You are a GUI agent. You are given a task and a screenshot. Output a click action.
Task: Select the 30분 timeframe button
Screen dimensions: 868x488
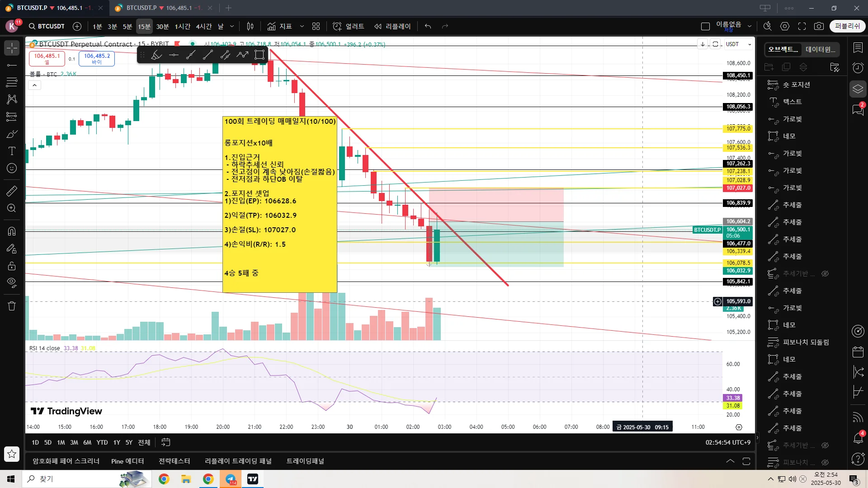coord(162,26)
